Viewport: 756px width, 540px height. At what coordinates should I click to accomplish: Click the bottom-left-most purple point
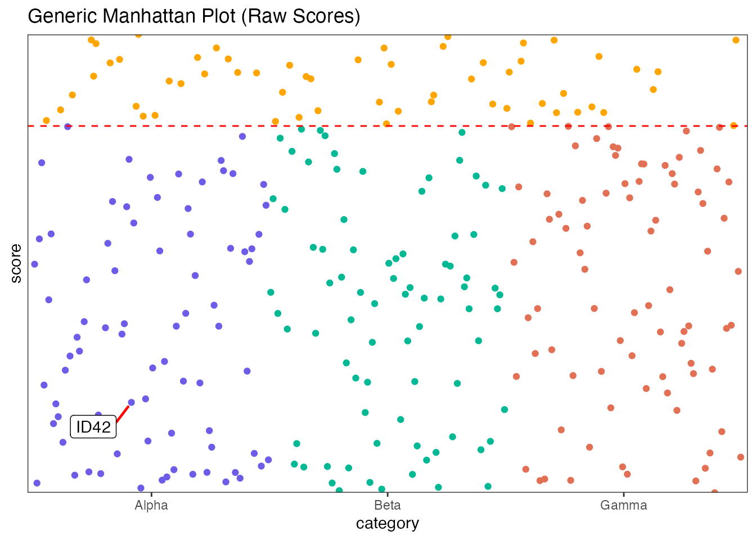point(37,483)
